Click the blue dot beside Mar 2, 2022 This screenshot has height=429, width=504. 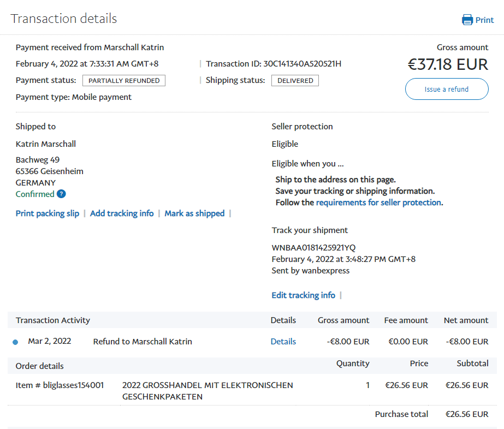15,342
